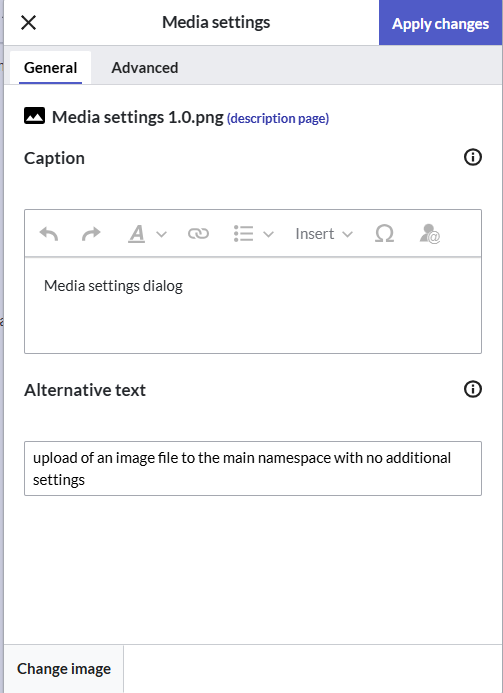
Task: Redo the caption edit
Action: [91, 233]
